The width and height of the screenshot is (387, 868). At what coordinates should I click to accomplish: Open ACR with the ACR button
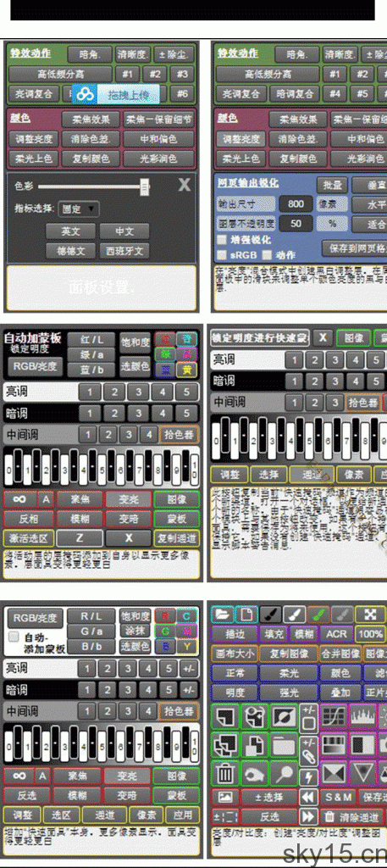pos(336,634)
